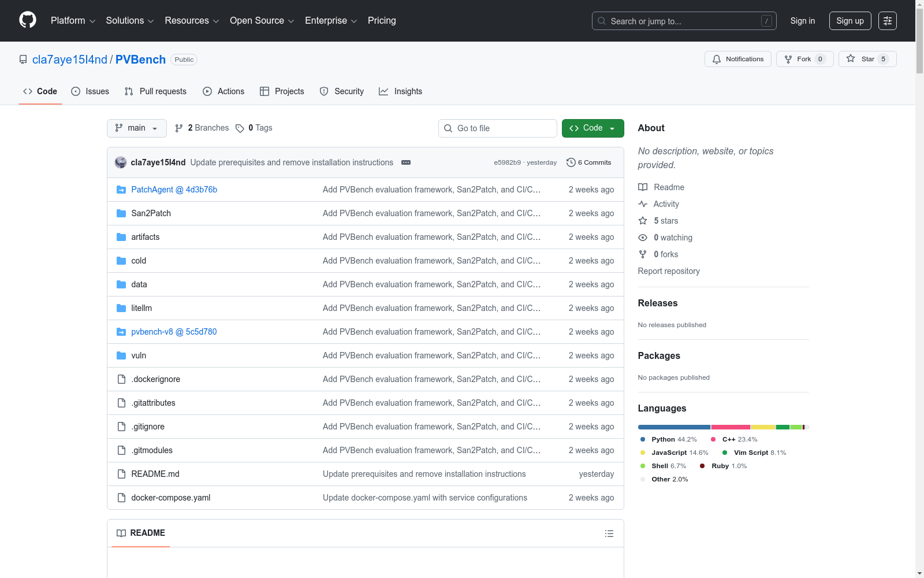
Task: Fork the PVBench repository
Action: (805, 59)
